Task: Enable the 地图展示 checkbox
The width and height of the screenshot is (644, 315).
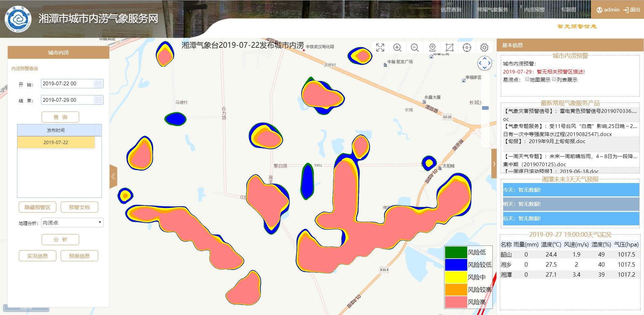Action: click(x=527, y=79)
